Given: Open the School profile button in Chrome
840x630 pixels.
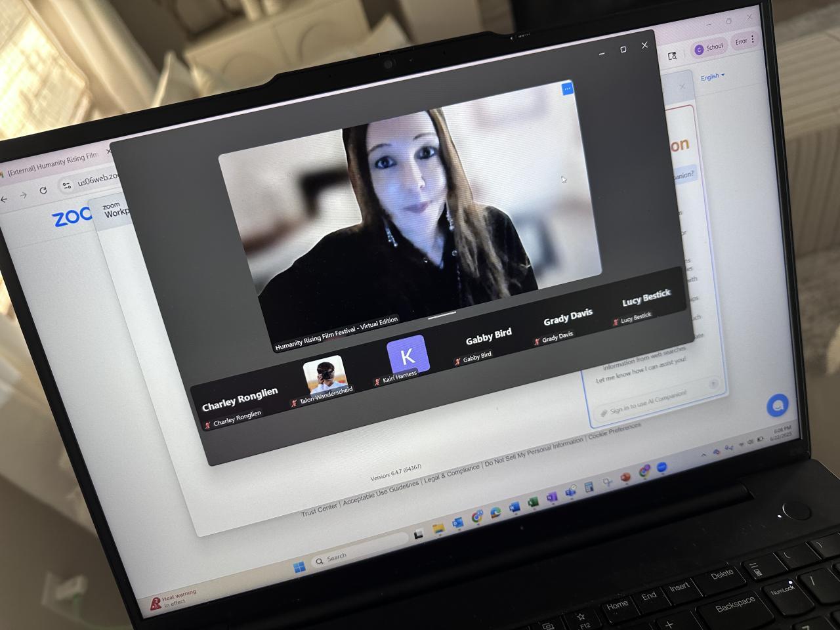Looking at the screenshot, I should 709,48.
